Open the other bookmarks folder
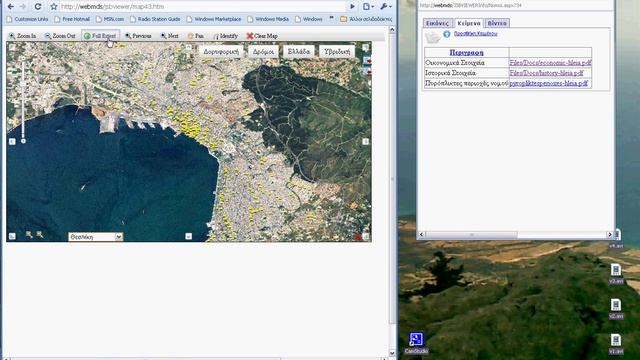 coord(366,19)
